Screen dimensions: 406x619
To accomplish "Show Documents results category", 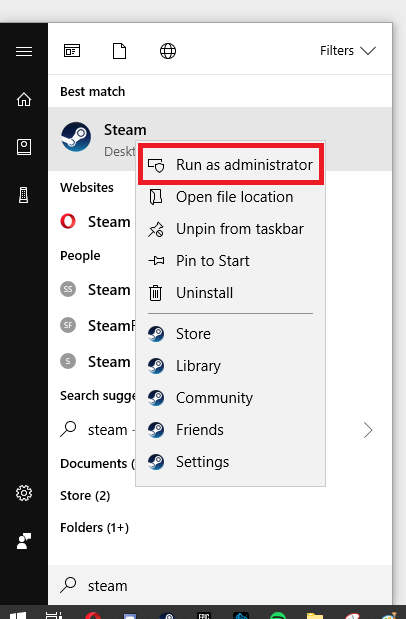I will [97, 463].
